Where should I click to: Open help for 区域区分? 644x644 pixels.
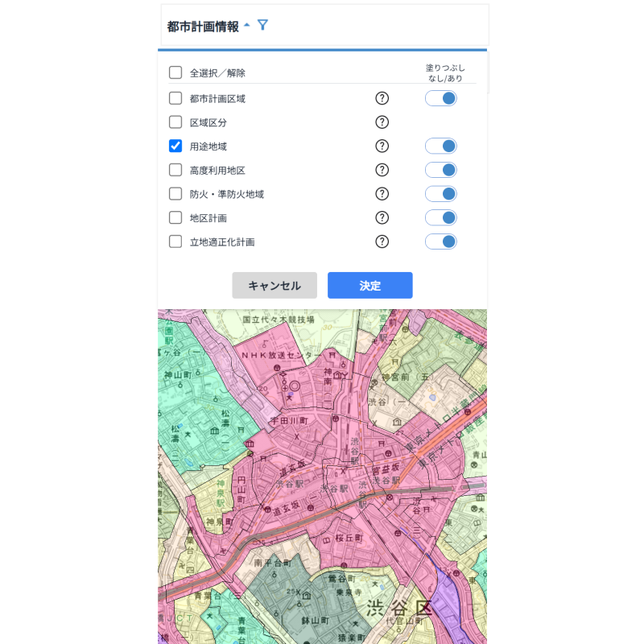[x=382, y=122]
